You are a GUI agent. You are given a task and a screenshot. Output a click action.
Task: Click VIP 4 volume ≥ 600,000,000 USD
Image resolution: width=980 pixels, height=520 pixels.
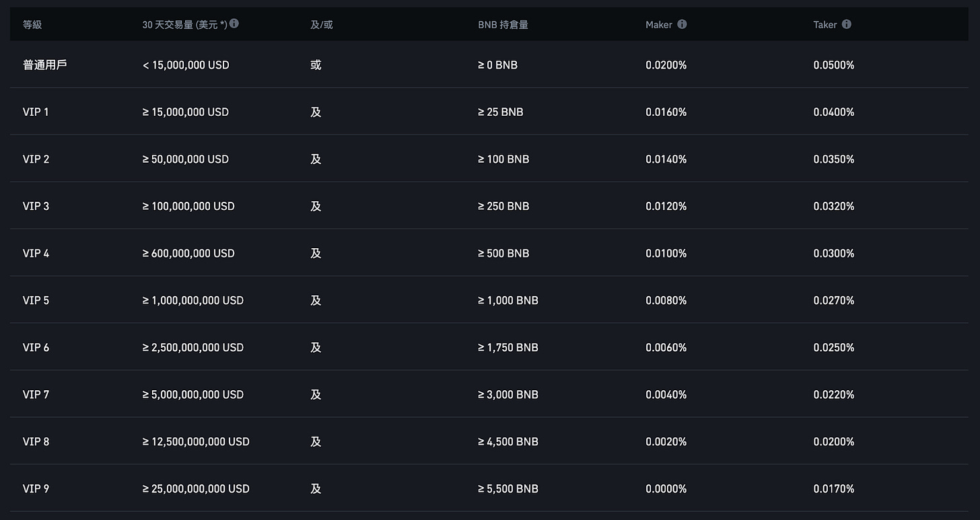[x=188, y=254]
